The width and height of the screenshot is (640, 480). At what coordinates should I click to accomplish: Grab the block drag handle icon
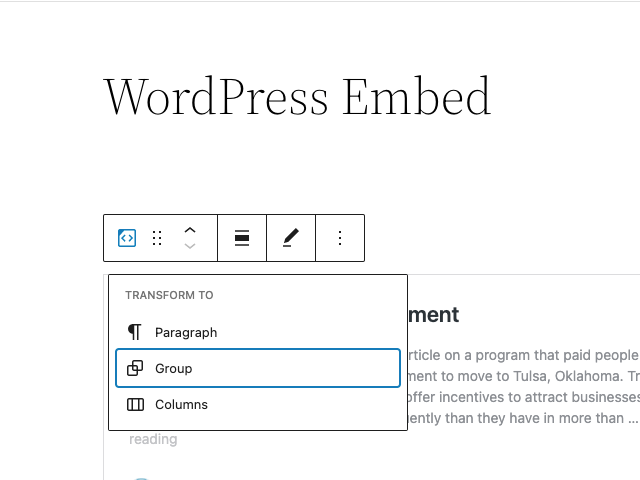[157, 238]
